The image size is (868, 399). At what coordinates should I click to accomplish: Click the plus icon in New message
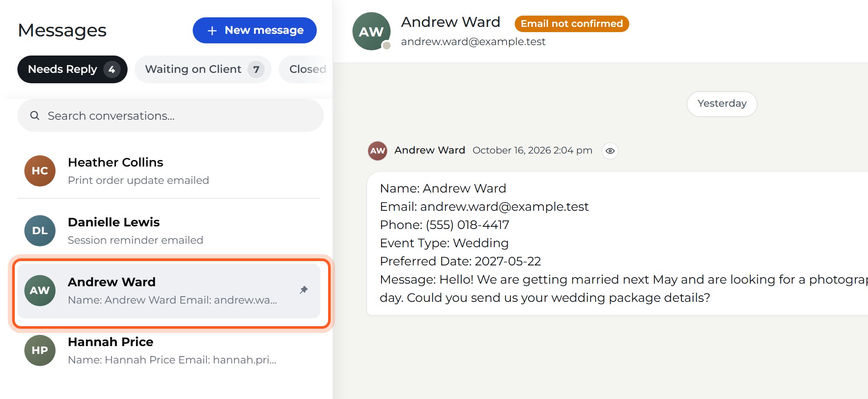click(x=212, y=31)
